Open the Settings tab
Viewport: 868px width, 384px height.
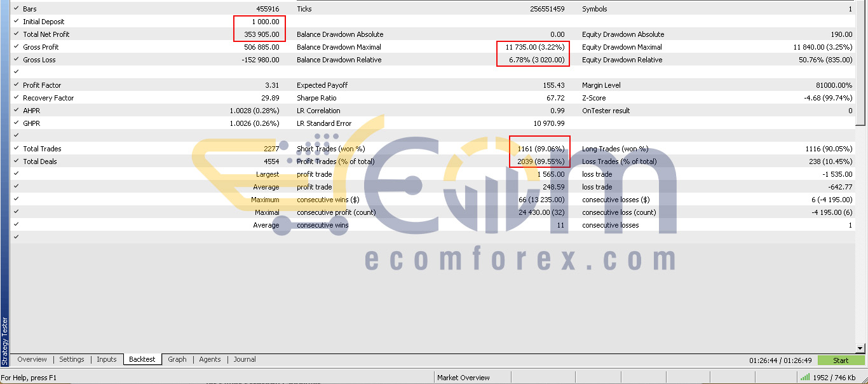[x=72, y=359]
